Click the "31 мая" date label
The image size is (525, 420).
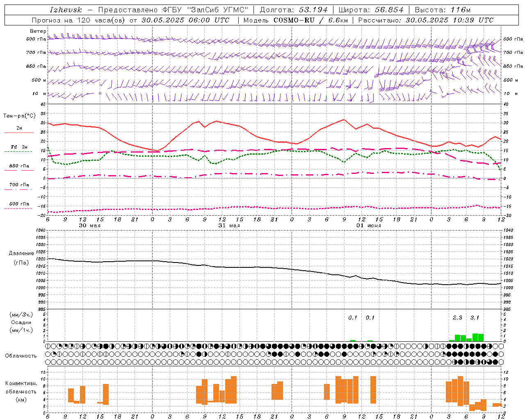229,226
